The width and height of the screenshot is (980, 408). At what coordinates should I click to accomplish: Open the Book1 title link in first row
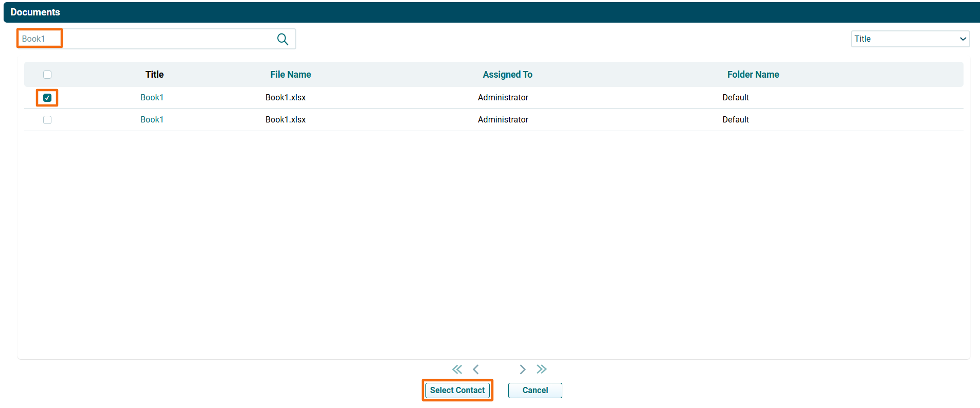click(x=152, y=98)
